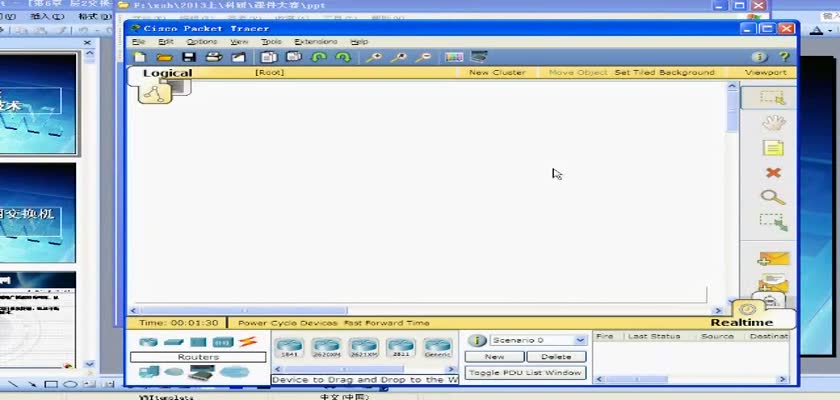This screenshot has width=840, height=400.
Task: Print the workspace using the printer icon
Action: 214,57
